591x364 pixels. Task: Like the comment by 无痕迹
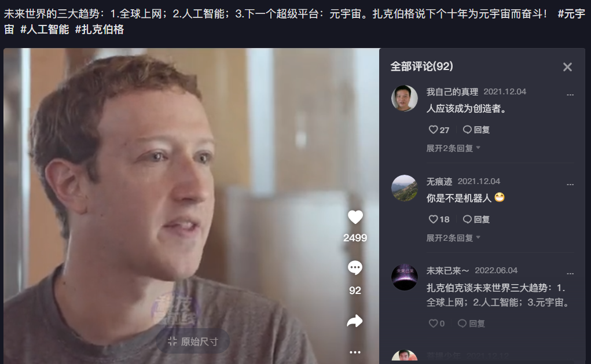click(439, 219)
